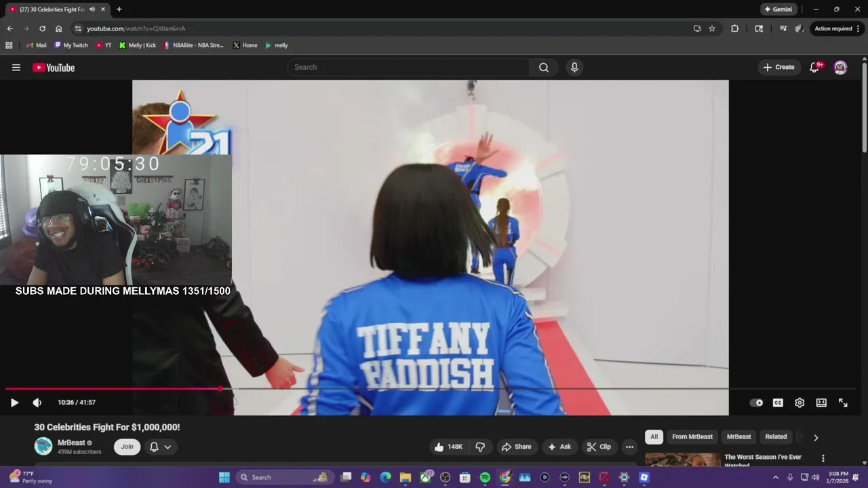The image size is (868, 488).
Task: Like the video with 148K likes
Action: [x=448, y=447]
